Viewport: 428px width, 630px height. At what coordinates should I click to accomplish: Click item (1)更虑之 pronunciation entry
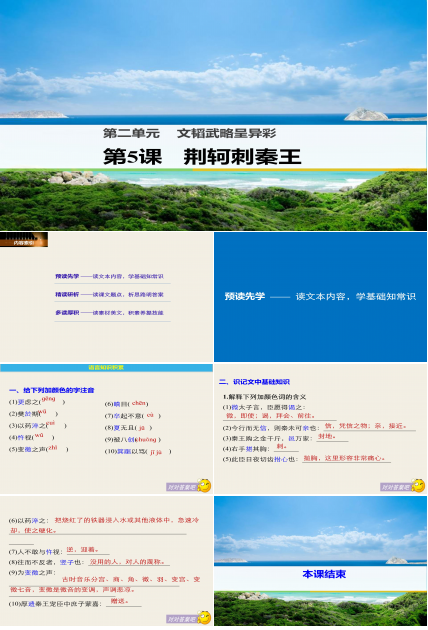pos(37,401)
